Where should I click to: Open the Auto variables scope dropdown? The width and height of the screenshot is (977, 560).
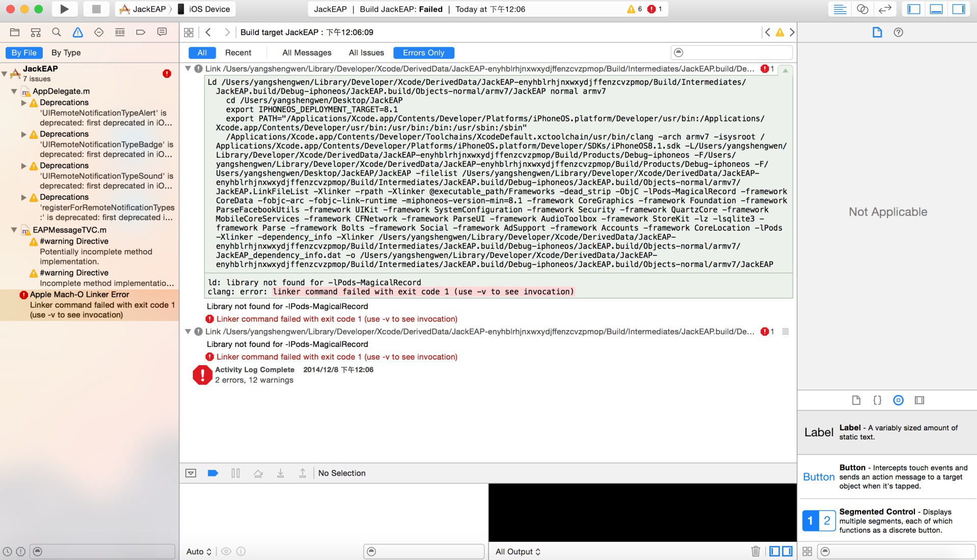pos(198,551)
